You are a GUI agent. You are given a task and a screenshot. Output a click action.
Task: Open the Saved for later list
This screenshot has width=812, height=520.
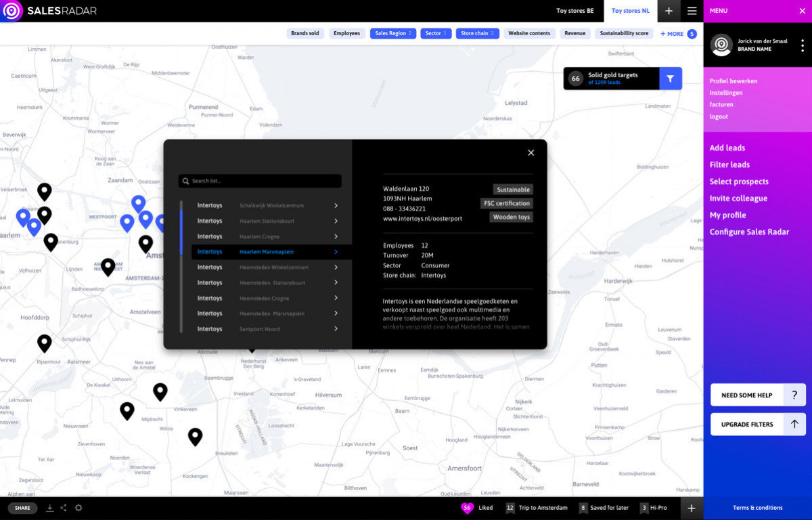pyautogui.click(x=604, y=508)
